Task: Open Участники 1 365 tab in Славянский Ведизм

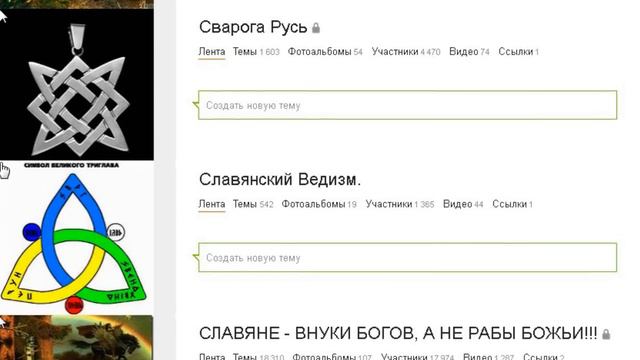Action: pyautogui.click(x=400, y=204)
